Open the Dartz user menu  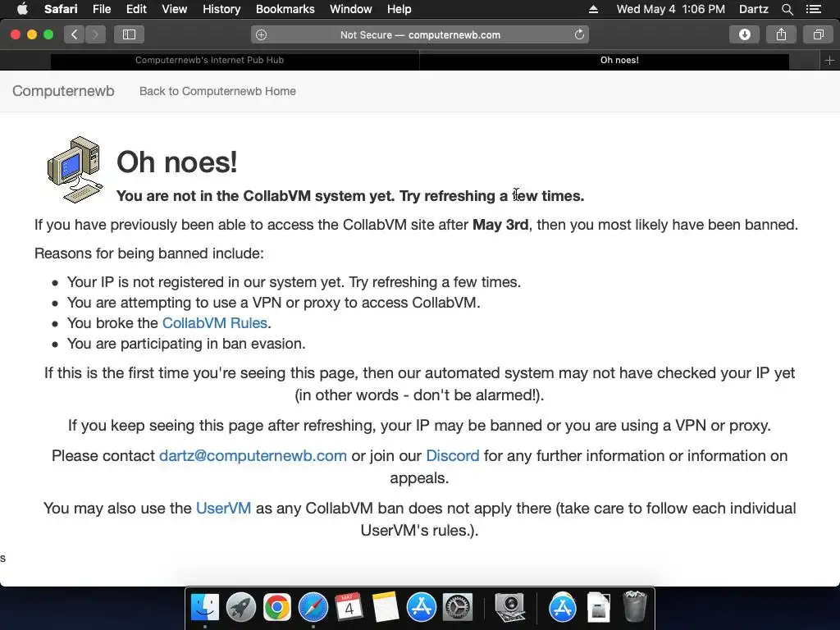pyautogui.click(x=753, y=9)
